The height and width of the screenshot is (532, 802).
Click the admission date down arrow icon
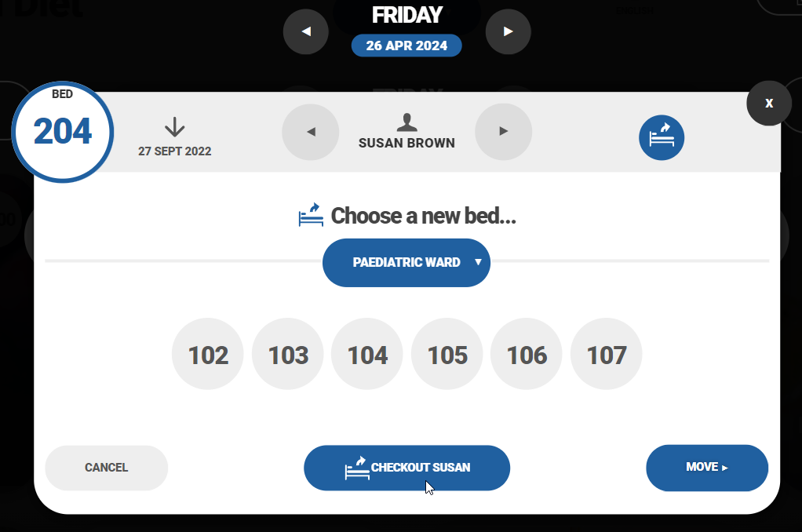[174, 128]
